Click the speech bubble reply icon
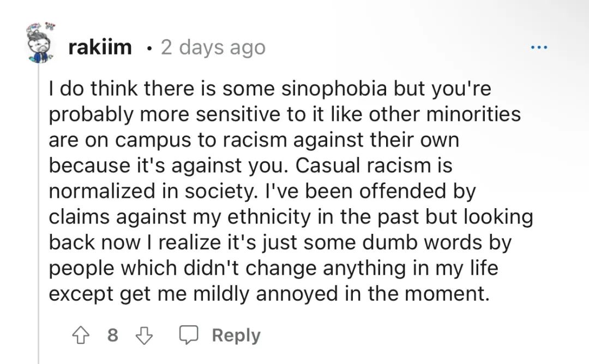 pos(188,335)
